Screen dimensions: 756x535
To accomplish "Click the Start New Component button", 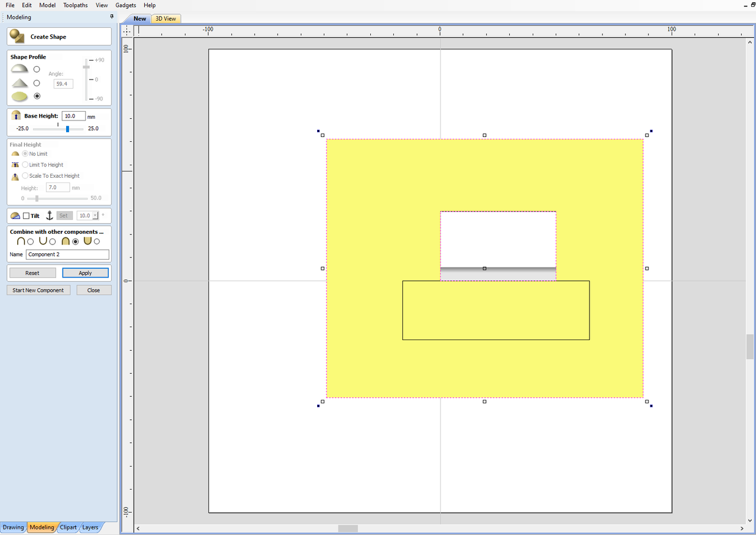I will [x=38, y=290].
